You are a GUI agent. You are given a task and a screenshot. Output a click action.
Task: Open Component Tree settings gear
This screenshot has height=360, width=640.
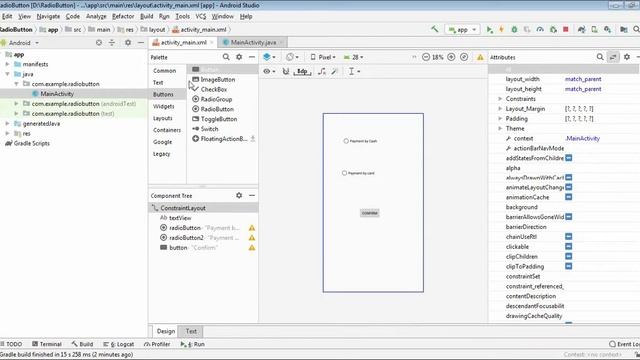[239, 196]
